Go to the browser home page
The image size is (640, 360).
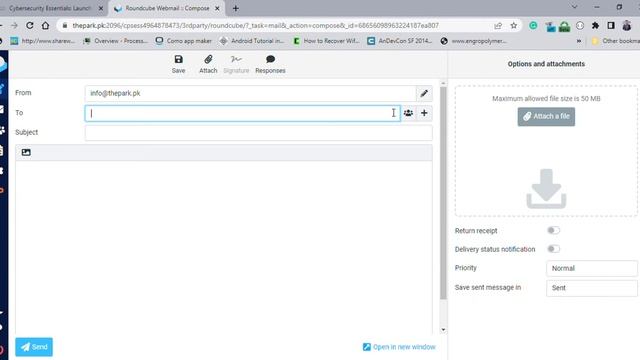point(45,25)
